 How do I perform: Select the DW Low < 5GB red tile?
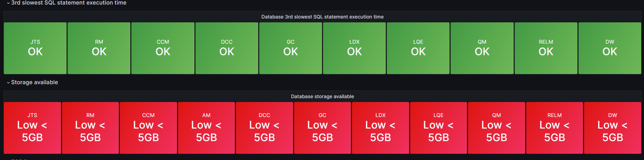click(612, 128)
